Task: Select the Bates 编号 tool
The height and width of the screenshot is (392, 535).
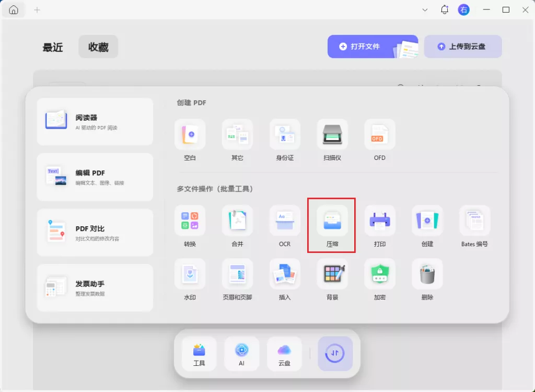Action: 474,221
